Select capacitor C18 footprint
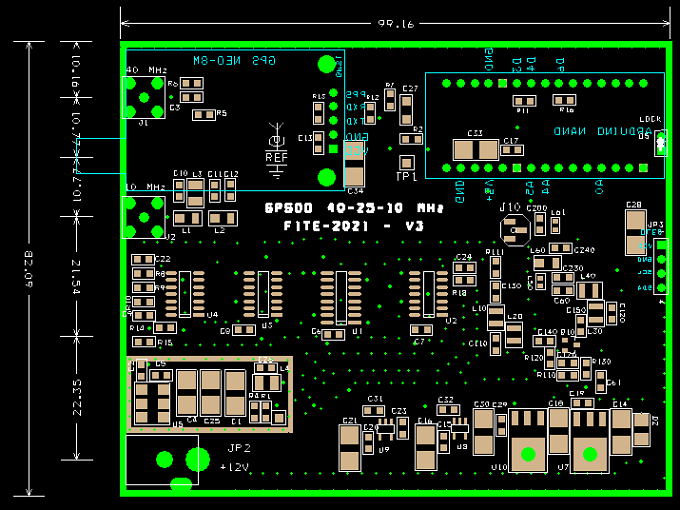The image size is (680, 510). [559, 431]
